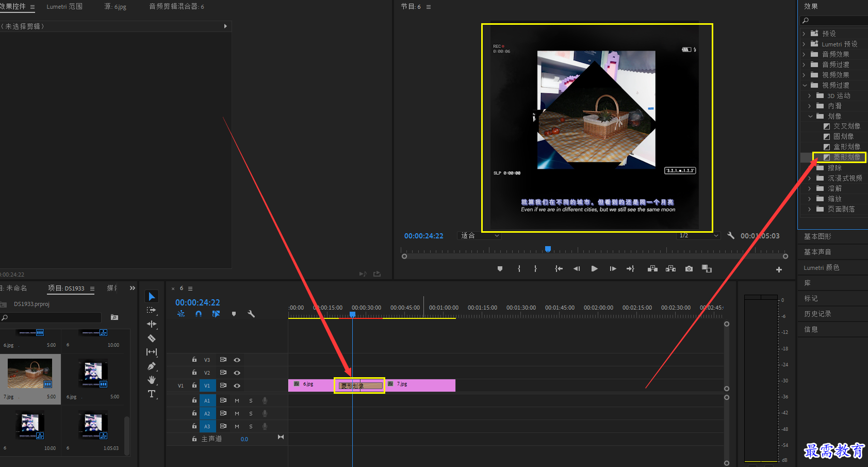The height and width of the screenshot is (467, 868).
Task: Click the program monitor playhead marker
Action: [548, 249]
